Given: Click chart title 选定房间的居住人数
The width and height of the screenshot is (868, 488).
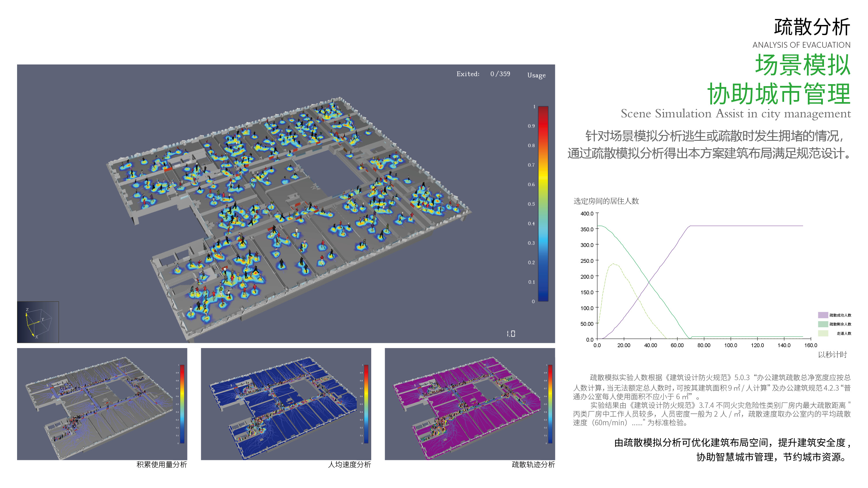Looking at the screenshot, I should click(606, 201).
